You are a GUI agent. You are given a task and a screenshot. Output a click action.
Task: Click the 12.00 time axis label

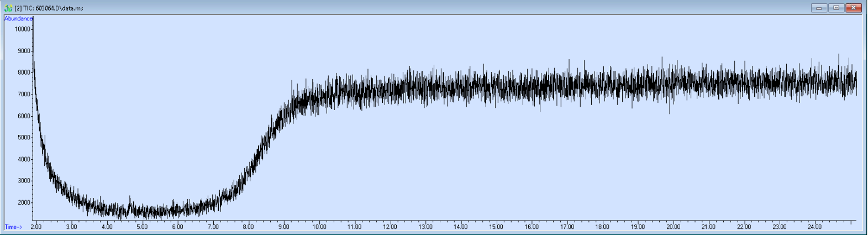pos(390,227)
